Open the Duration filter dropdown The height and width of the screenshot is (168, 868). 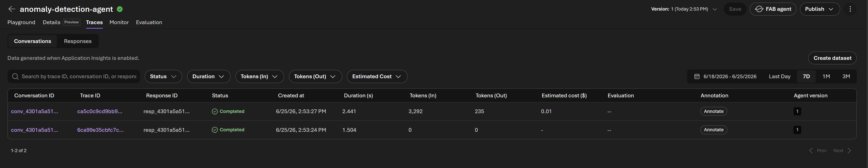tap(208, 76)
